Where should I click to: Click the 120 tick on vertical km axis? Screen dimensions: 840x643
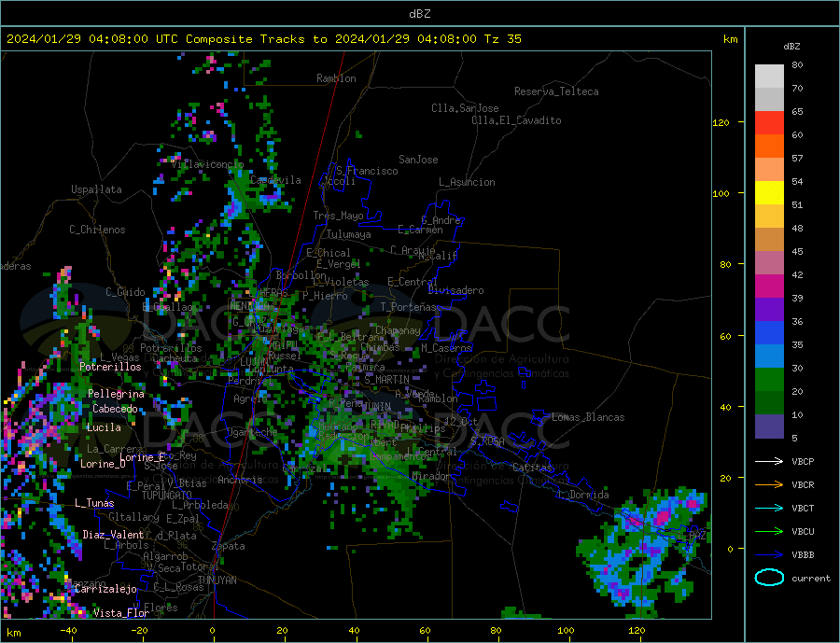pyautogui.click(x=721, y=122)
